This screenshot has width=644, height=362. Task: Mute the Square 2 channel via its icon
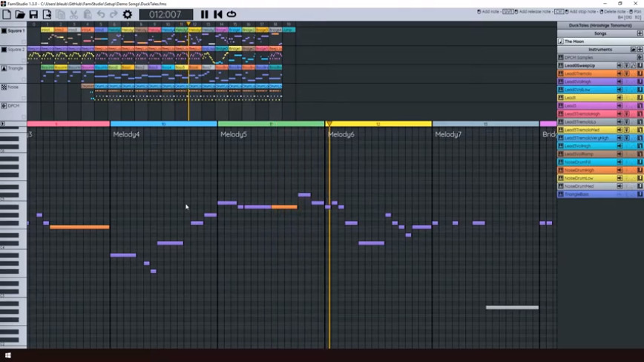tap(4, 50)
